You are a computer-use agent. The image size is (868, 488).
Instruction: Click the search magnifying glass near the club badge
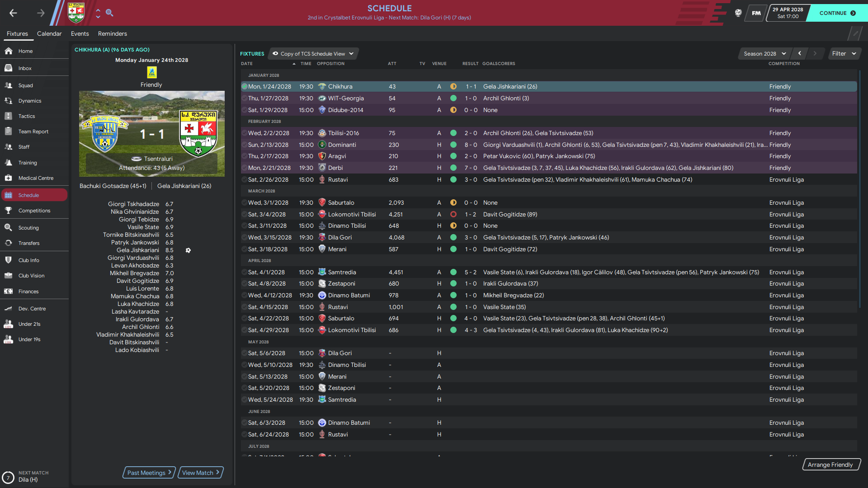click(x=110, y=13)
